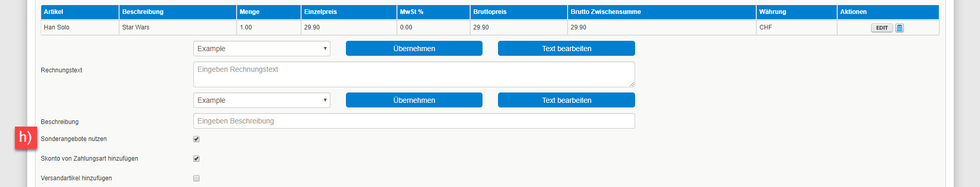Click the red h) annotation marker
The height and width of the screenshot is (187, 980).
click(26, 137)
